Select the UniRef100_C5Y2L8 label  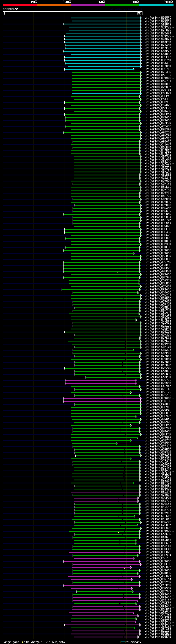click(158, 350)
